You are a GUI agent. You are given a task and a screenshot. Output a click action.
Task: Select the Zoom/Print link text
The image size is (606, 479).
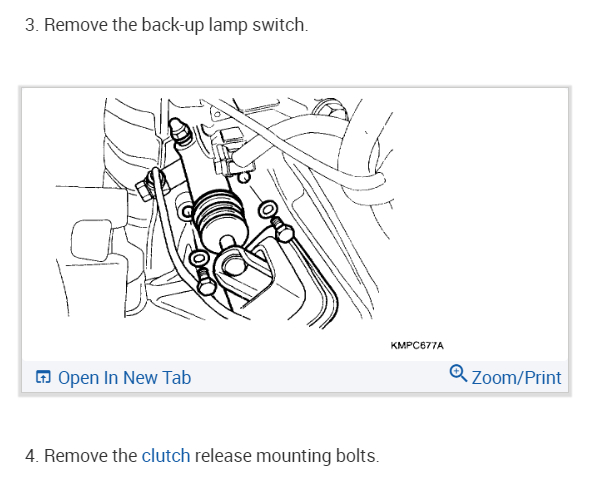516,378
